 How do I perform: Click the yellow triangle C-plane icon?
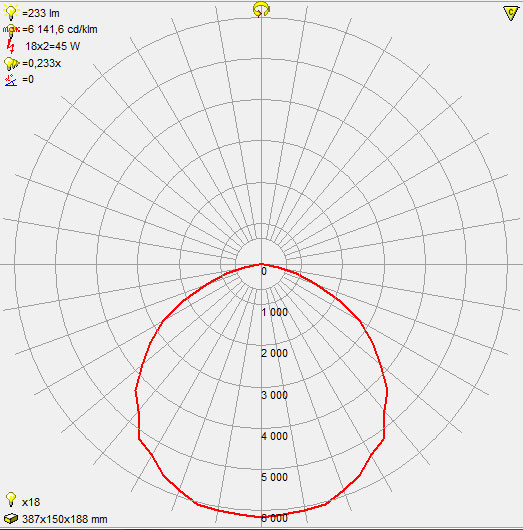(511, 13)
